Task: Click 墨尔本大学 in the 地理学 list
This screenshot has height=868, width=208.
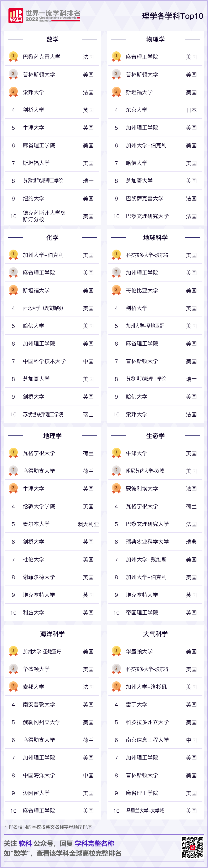Action: (36, 524)
